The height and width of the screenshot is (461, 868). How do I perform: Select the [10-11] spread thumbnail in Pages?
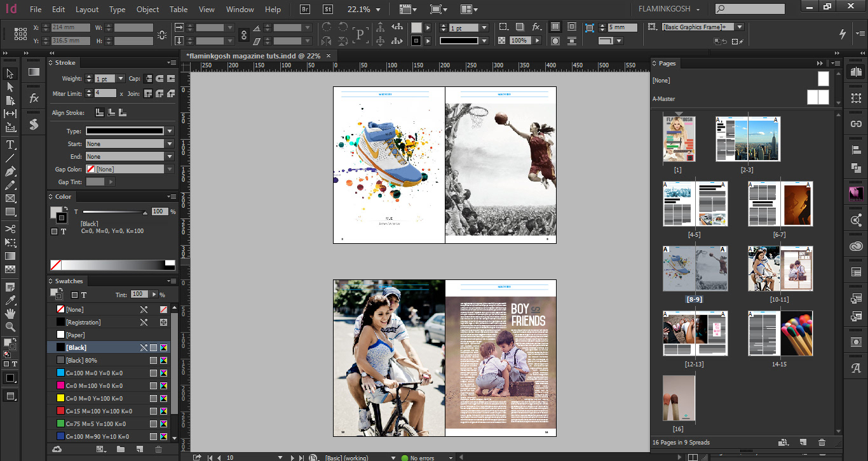(780, 269)
